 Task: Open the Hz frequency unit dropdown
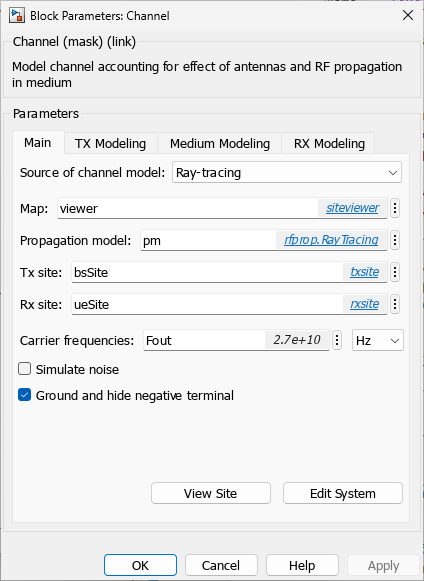378,340
